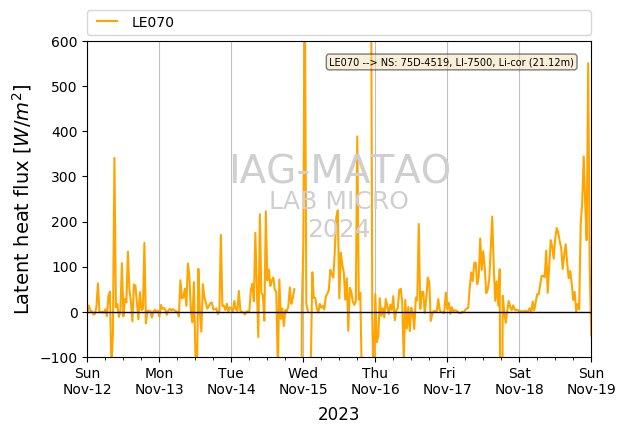This screenshot has height=434, width=626.
Task: Click the y-axis label 100
Action: pos(64,268)
